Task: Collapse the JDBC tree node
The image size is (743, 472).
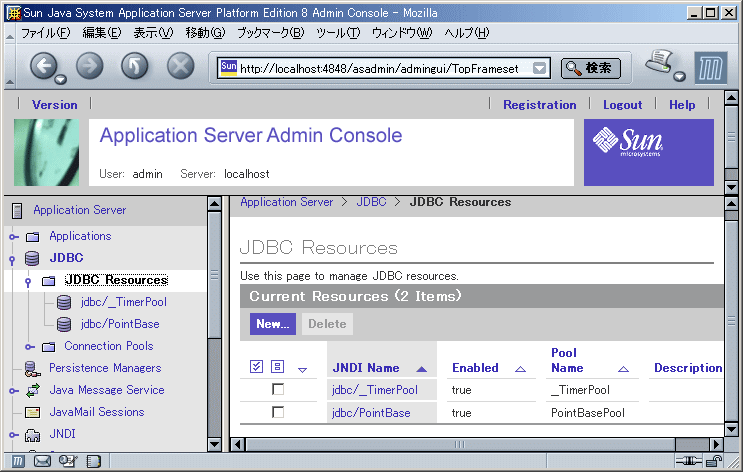Action: point(12,259)
